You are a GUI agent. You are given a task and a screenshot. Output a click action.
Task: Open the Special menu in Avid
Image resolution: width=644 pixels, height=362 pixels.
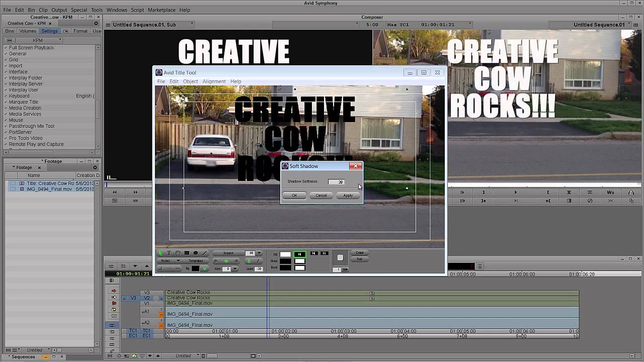[x=79, y=10]
